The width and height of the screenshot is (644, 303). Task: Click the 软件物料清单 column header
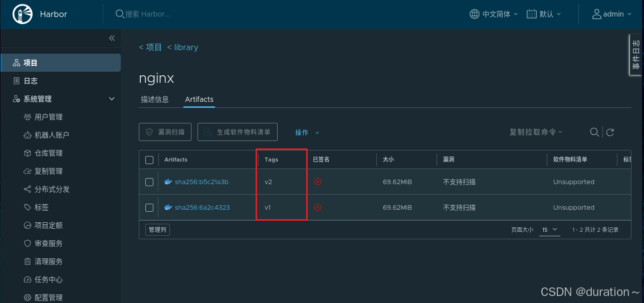[570, 160]
